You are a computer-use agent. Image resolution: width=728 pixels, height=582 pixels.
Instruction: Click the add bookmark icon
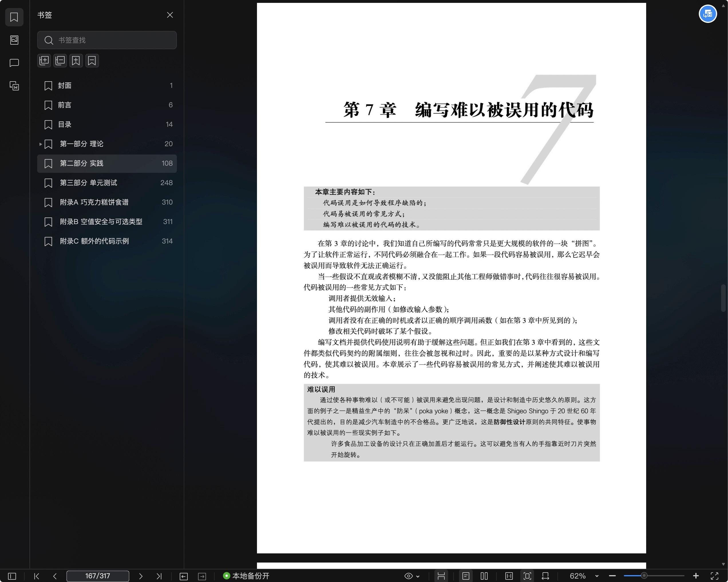pos(76,61)
